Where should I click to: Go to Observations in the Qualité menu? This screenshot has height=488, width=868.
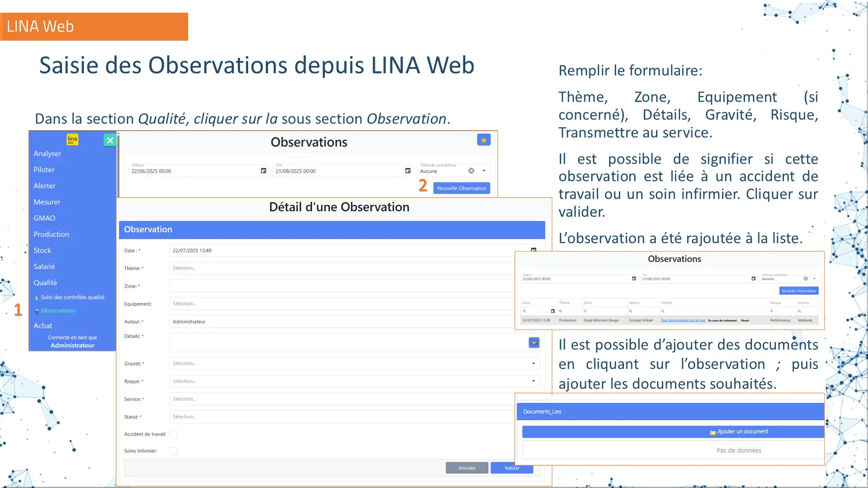pyautogui.click(x=58, y=311)
